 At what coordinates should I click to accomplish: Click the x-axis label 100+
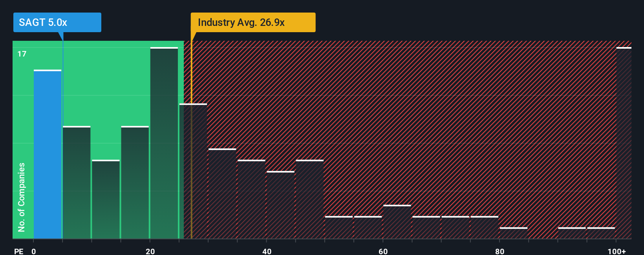[x=617, y=251]
